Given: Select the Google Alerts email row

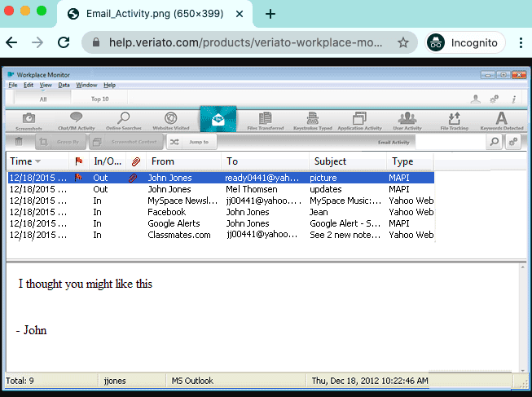Looking at the screenshot, I should tap(221, 223).
